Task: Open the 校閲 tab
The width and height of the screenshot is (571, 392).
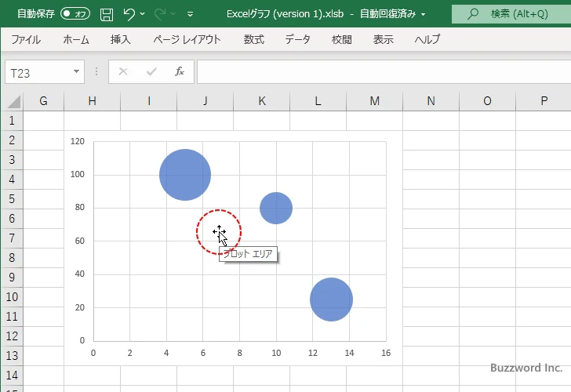Action: pyautogui.click(x=342, y=39)
